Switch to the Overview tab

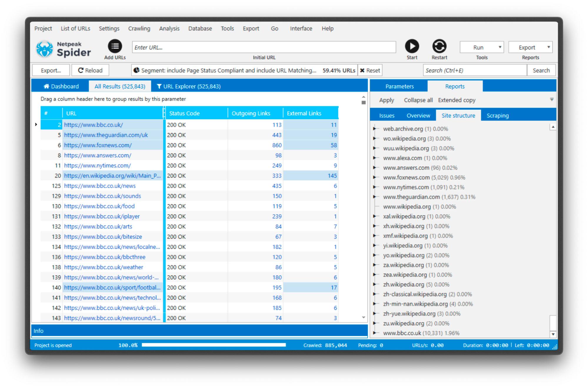coord(418,116)
